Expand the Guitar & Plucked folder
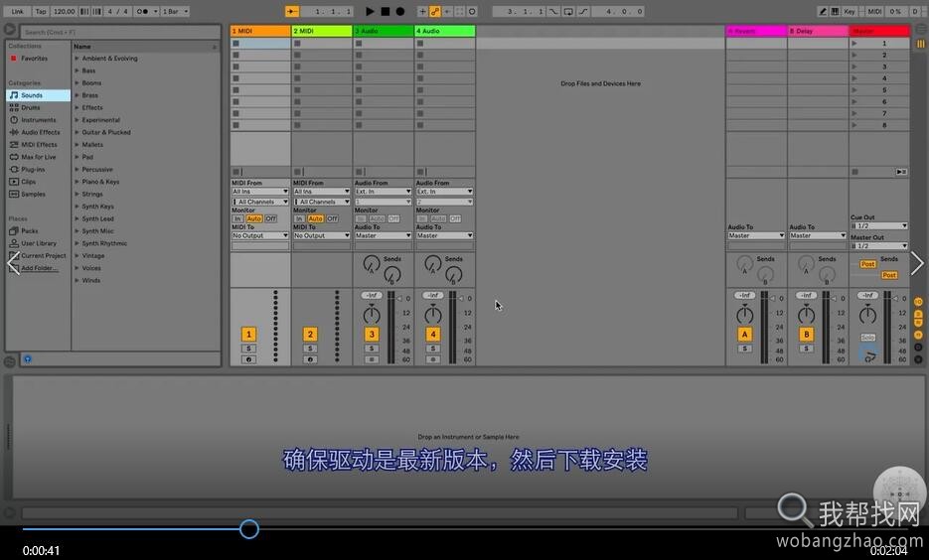929x560 pixels. 77,133
